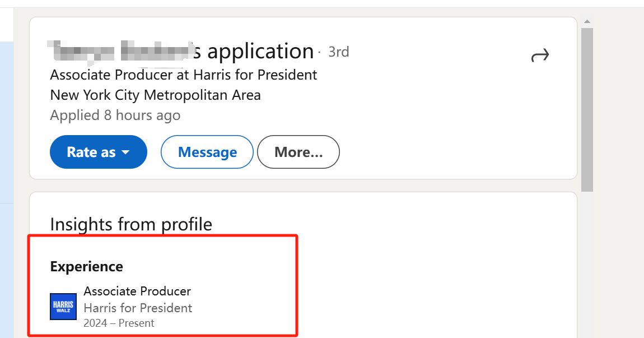Click the scrollbar up arrow
This screenshot has height=338, width=644.
(587, 21)
